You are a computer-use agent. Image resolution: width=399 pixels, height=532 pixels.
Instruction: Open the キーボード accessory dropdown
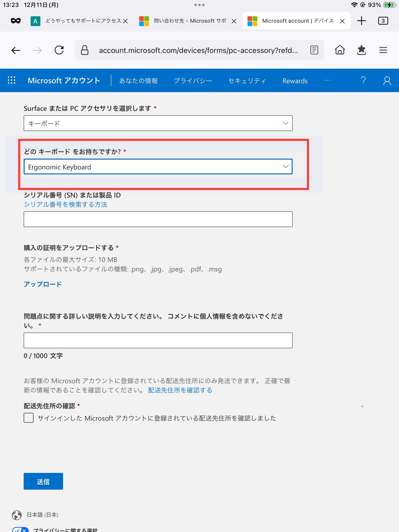pyautogui.click(x=158, y=123)
